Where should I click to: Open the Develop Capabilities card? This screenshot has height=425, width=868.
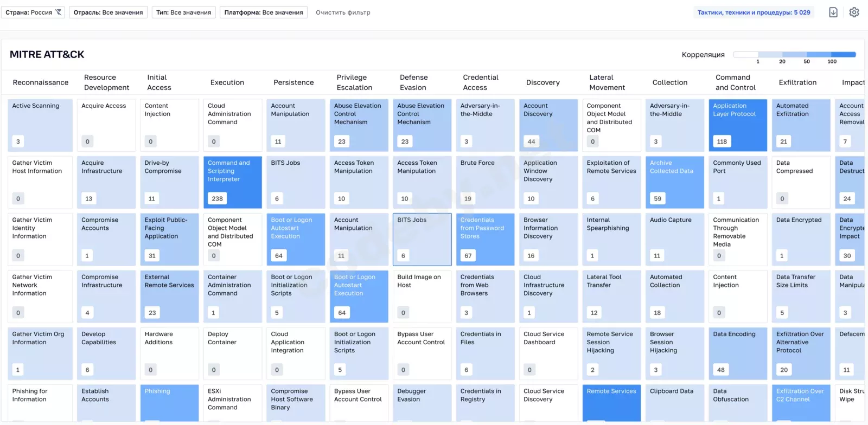coord(106,353)
